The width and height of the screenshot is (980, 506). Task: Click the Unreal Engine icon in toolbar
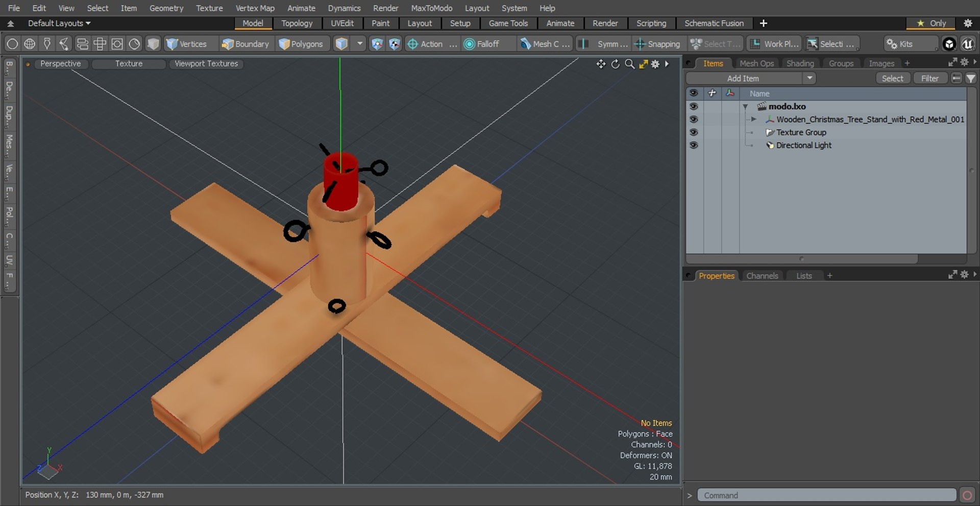967,44
